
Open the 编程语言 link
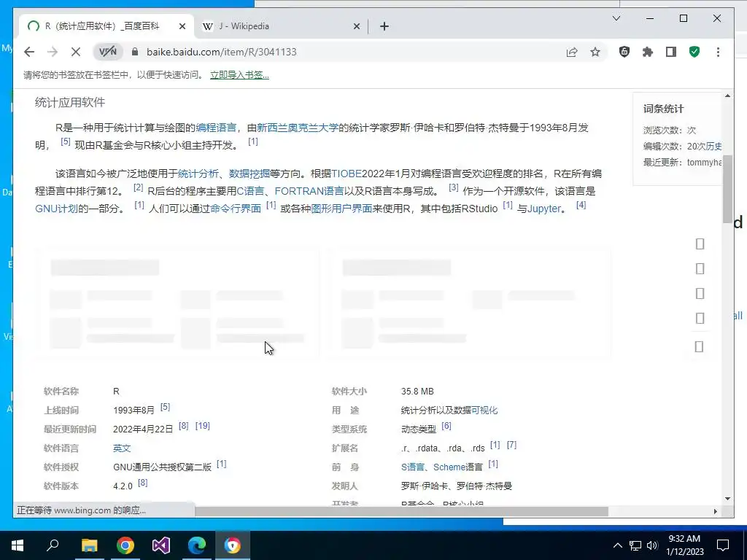pos(216,128)
